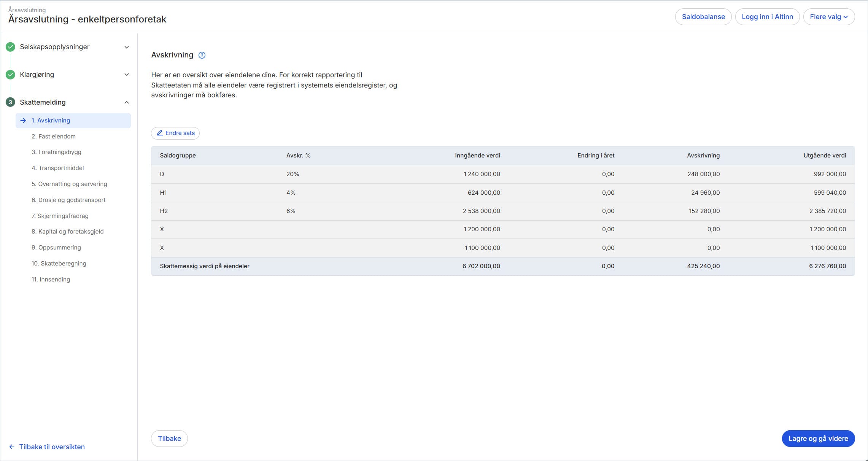Open 4. Transportmiddel step
Image resolution: width=868 pixels, height=461 pixels.
[58, 168]
